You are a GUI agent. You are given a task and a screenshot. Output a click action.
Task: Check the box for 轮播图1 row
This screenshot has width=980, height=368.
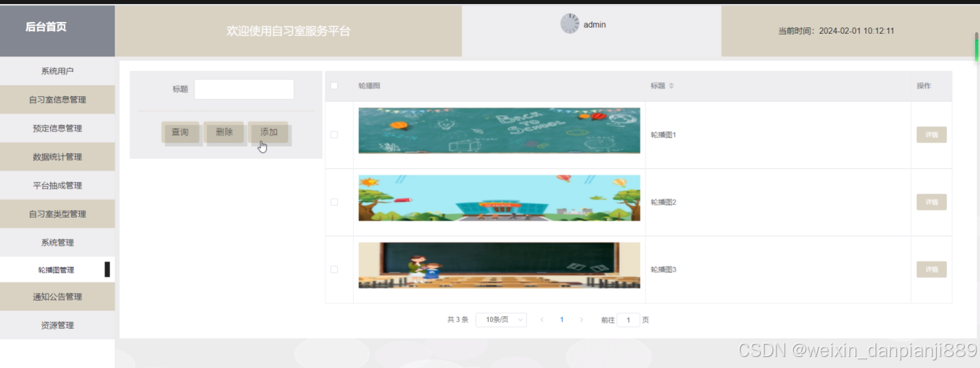pyautogui.click(x=335, y=135)
